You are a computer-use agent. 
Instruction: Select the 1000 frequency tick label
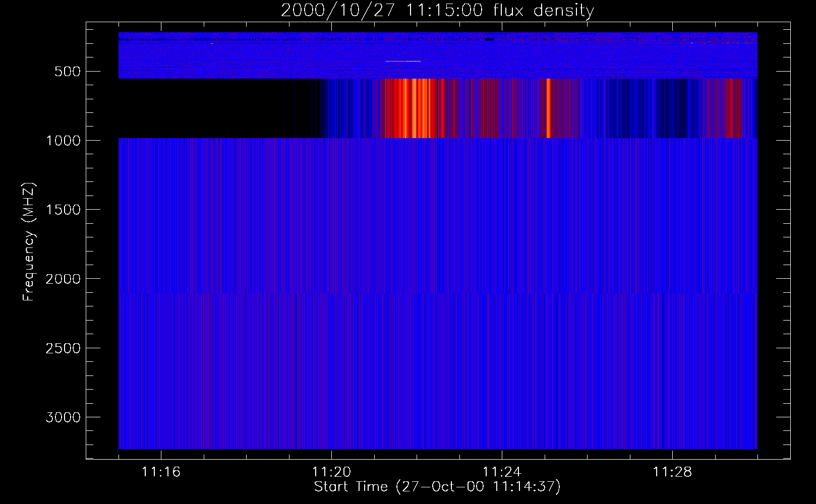tap(63, 141)
